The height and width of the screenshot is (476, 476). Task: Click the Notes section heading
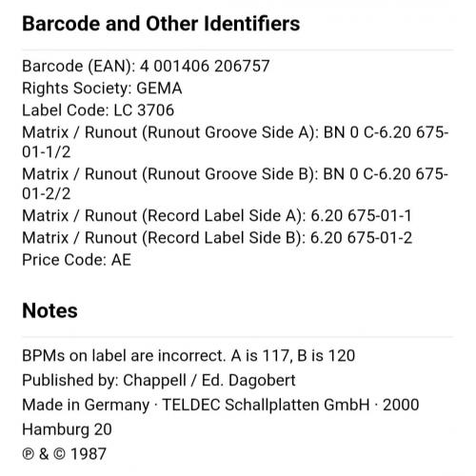[x=50, y=310]
